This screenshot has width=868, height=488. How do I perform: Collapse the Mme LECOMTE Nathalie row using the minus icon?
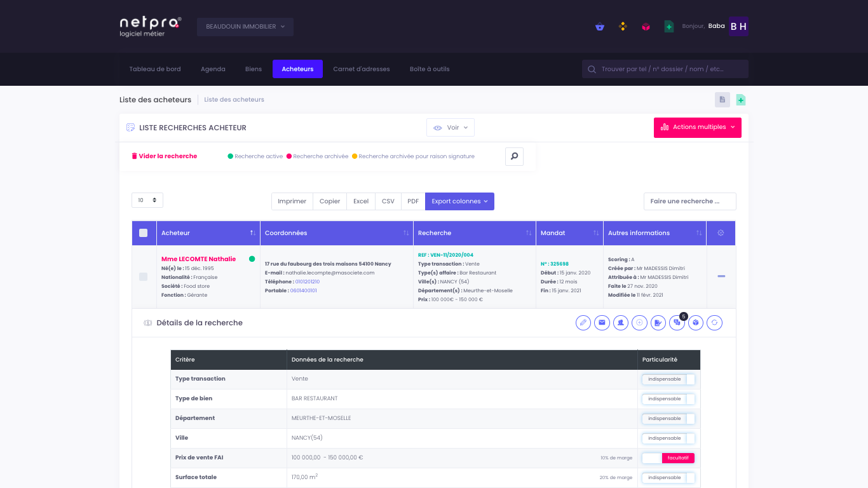click(721, 276)
